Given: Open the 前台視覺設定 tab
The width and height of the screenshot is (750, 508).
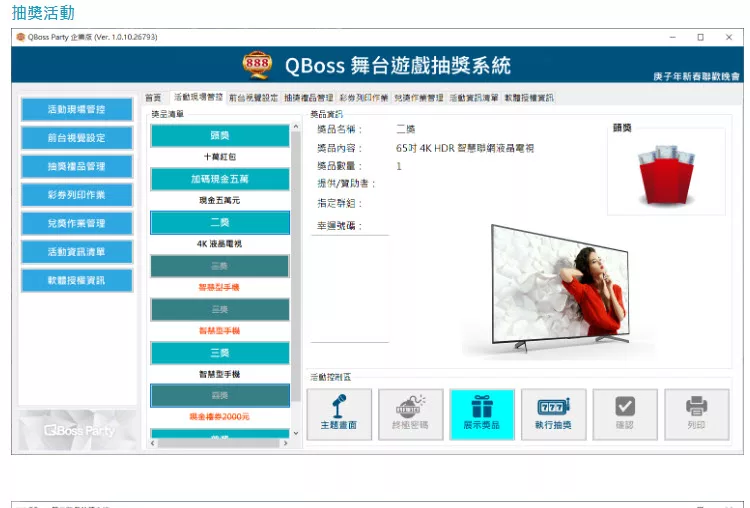Looking at the screenshot, I should [x=254, y=98].
